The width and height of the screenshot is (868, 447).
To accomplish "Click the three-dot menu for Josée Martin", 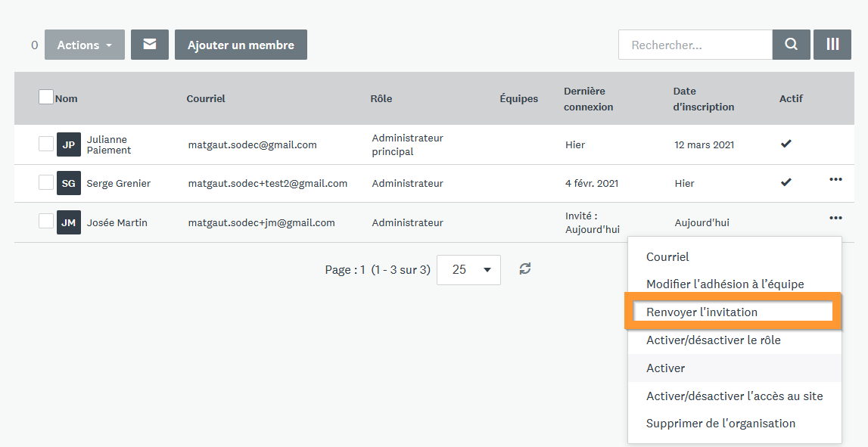I will coord(835,218).
